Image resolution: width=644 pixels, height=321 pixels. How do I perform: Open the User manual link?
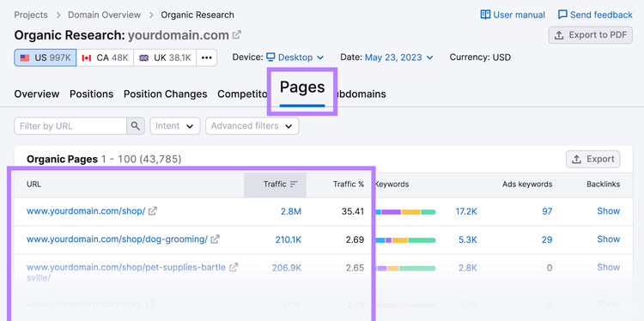coord(513,15)
